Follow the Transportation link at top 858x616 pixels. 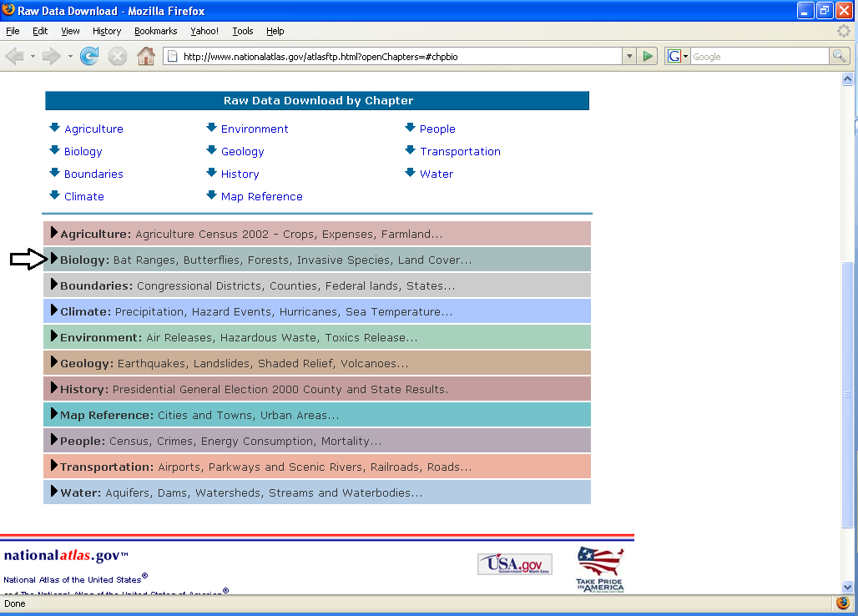coord(460,152)
